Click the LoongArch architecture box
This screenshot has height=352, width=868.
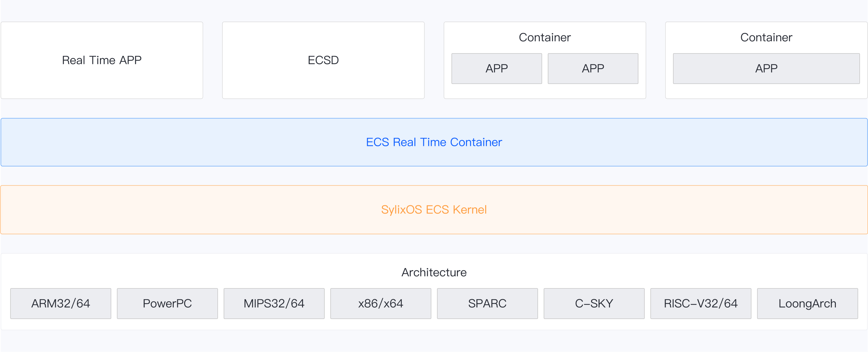[x=808, y=303]
